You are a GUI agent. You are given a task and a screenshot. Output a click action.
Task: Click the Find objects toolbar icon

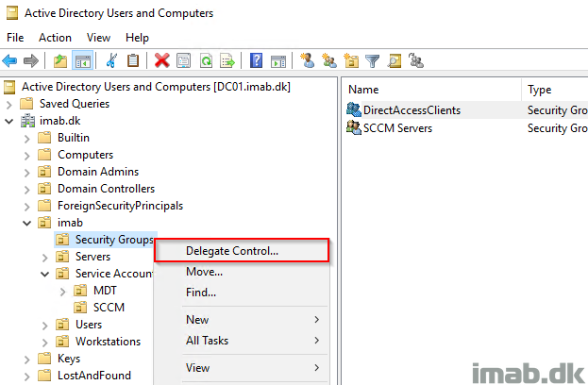point(395,60)
